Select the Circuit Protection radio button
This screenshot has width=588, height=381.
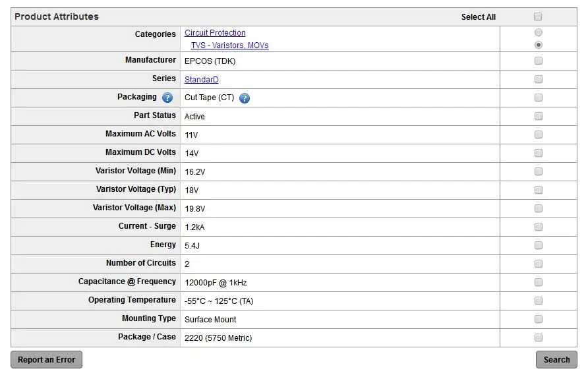[x=539, y=32]
